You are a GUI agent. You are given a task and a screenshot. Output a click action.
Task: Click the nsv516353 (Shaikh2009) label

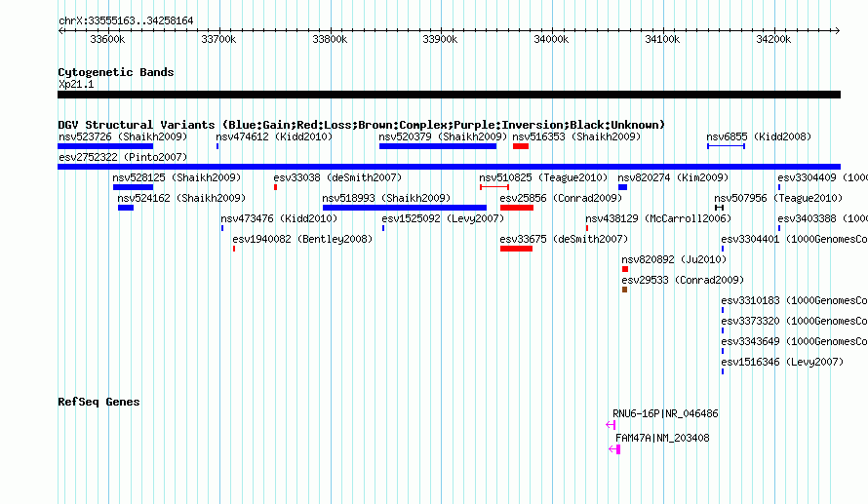576,136
